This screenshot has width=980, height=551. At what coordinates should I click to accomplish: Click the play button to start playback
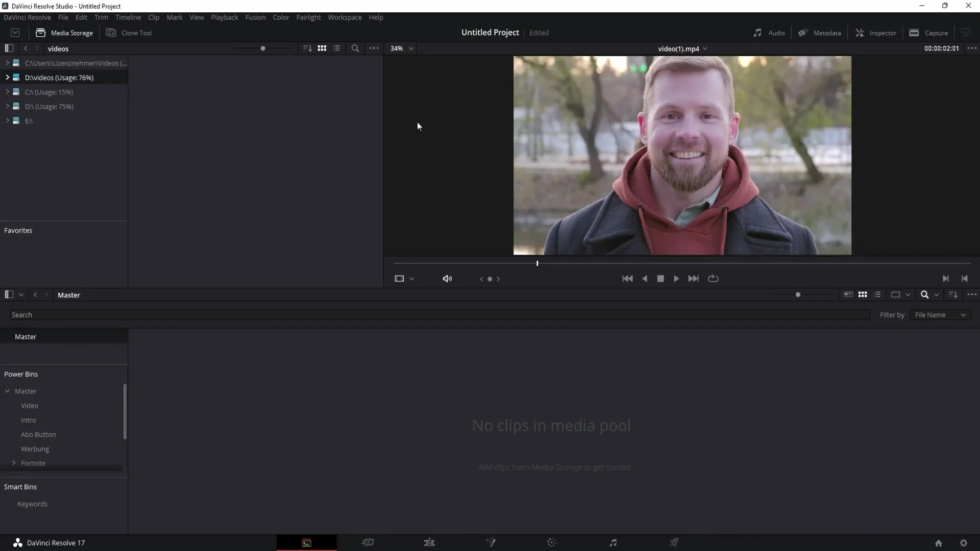coord(676,279)
